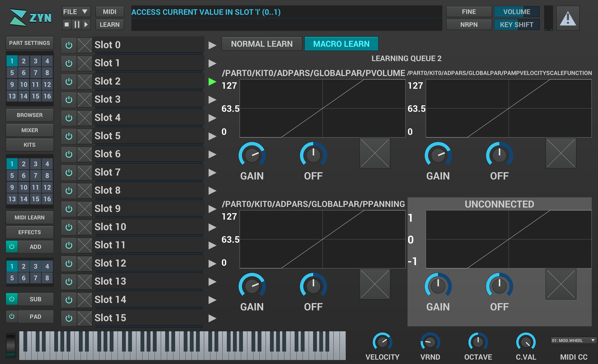The width and height of the screenshot is (598, 364).
Task: Click the green arrow for Slot 2
Action: pyautogui.click(x=212, y=82)
